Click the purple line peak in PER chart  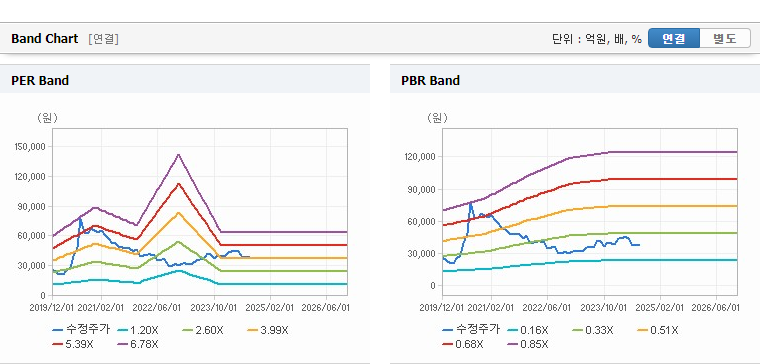click(178, 155)
